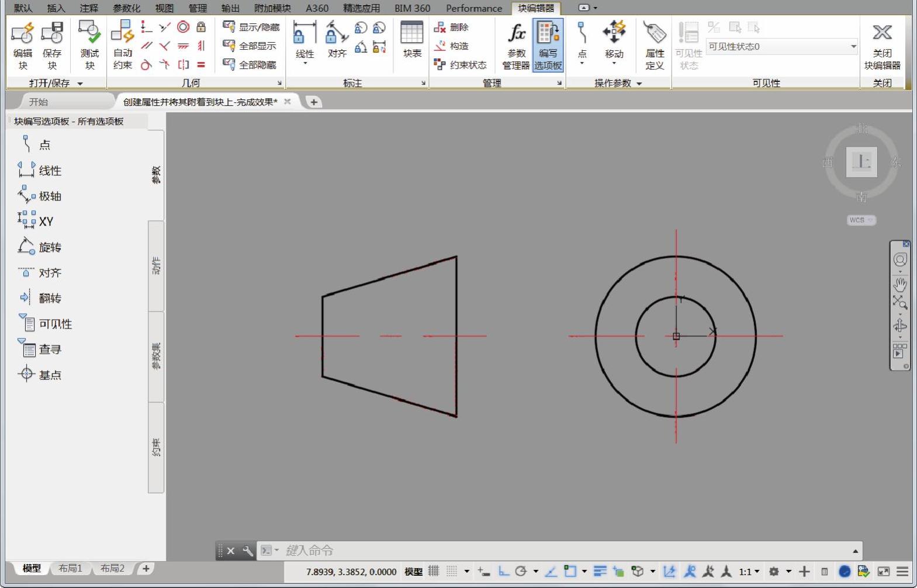
Task: Click 构造 (Construction geometry) icon
Action: 440,46
